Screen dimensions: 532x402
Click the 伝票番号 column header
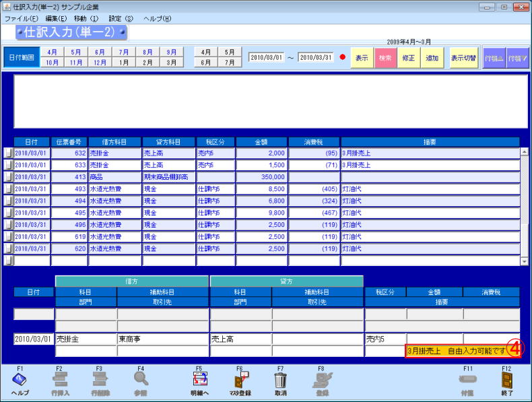(69, 142)
